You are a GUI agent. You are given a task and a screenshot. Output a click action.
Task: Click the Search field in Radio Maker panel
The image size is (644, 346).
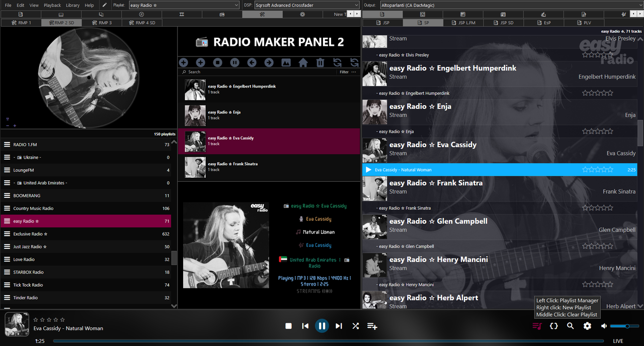tap(259, 72)
